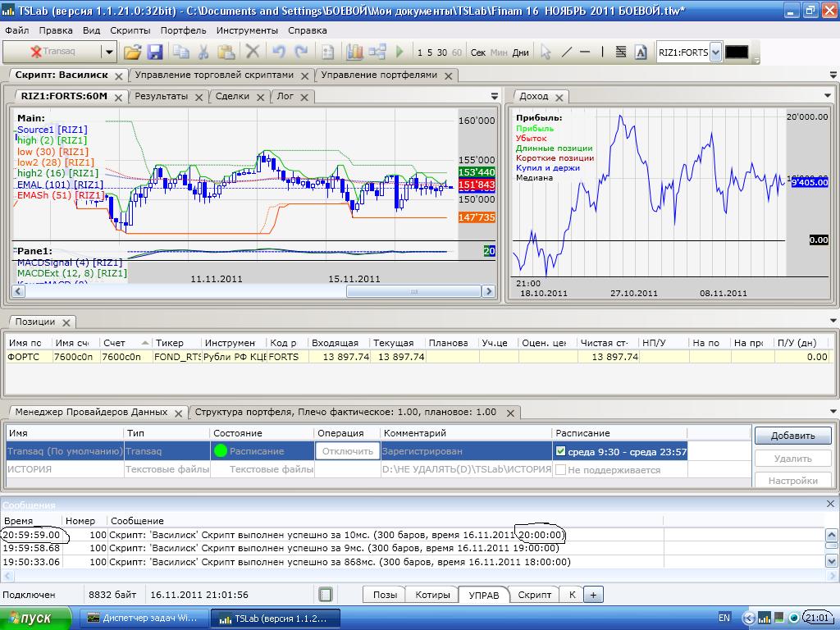840x630 pixels.
Task: Open the RIZ1:FORTS instrument dropdown
Action: point(715,52)
